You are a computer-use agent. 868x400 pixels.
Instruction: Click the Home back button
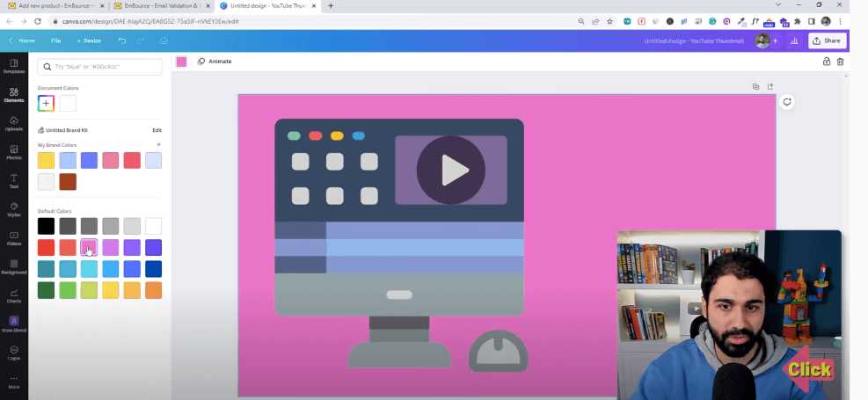pos(22,40)
